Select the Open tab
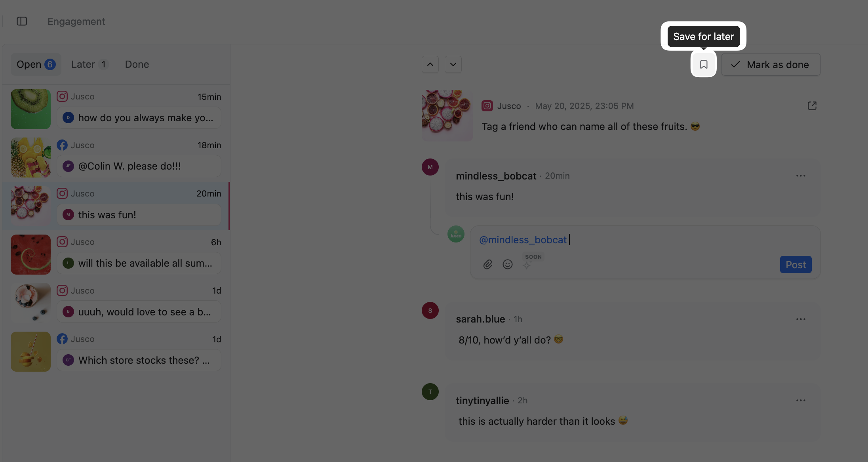The width and height of the screenshot is (868, 462). pyautogui.click(x=36, y=64)
